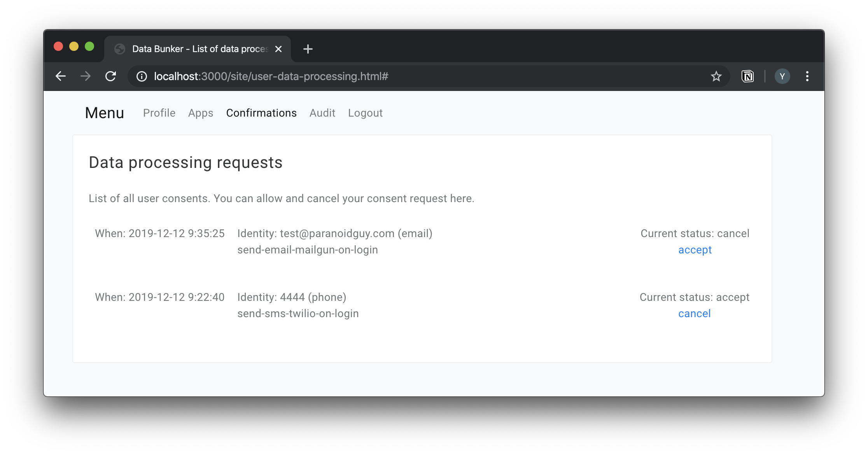Image resolution: width=868 pixels, height=454 pixels.
Task: Log out via the Logout link
Action: coord(365,113)
